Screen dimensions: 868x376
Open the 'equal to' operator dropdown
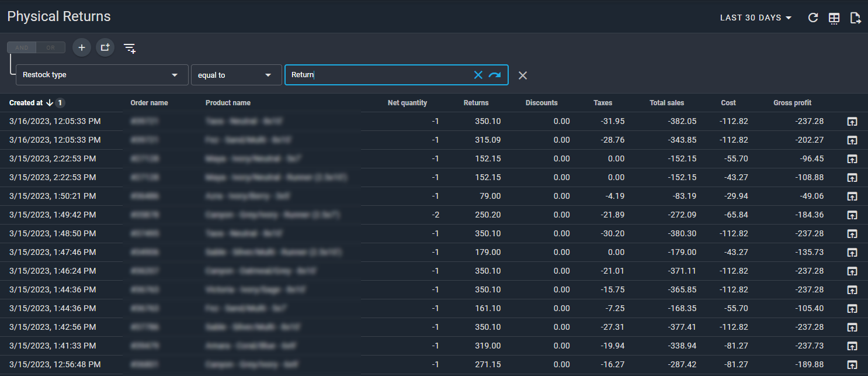236,75
